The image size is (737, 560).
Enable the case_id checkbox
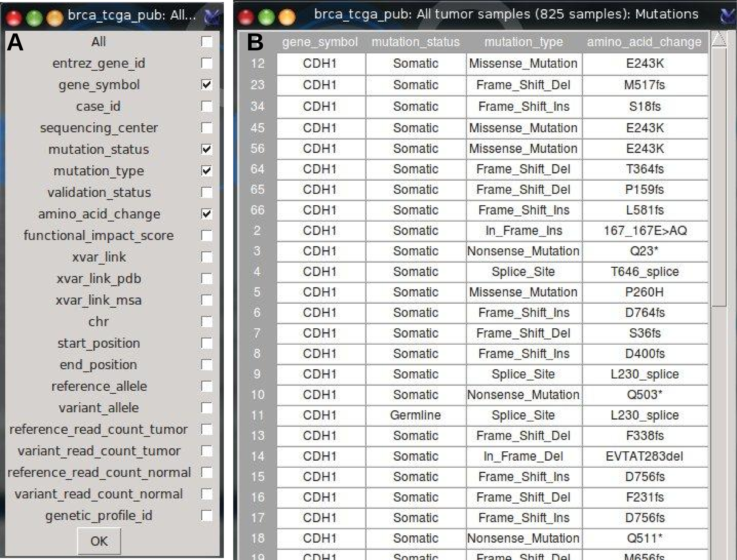tap(207, 106)
